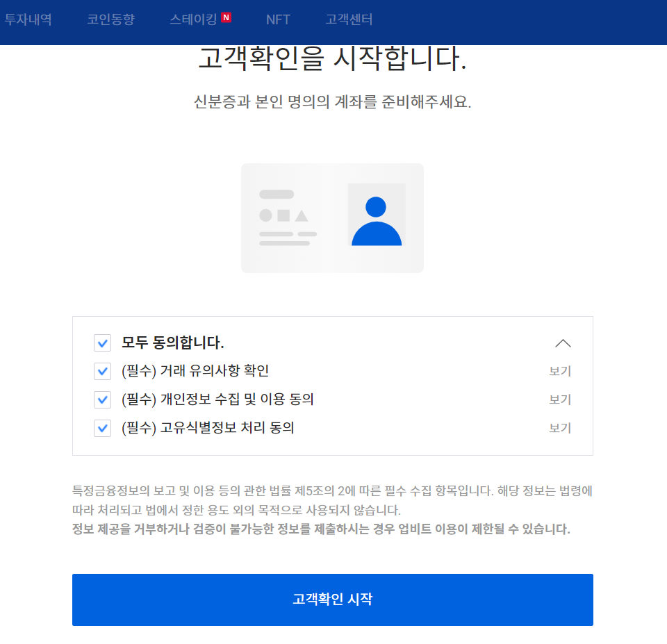View details for 거래 유의사항 확인
667x644 pixels.
pyautogui.click(x=560, y=372)
